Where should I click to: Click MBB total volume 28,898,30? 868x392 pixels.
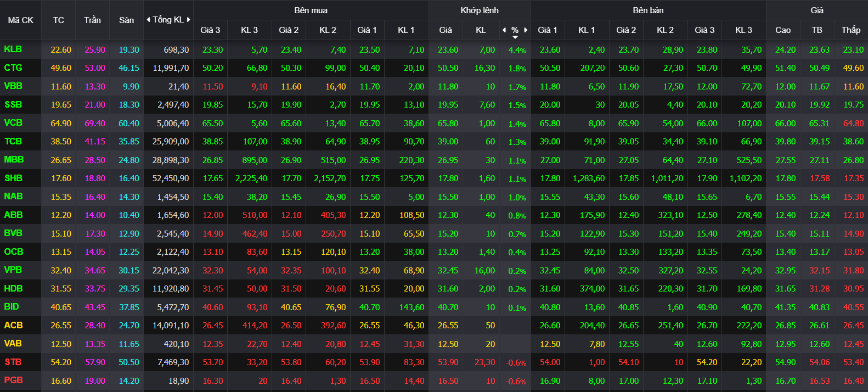[171, 160]
